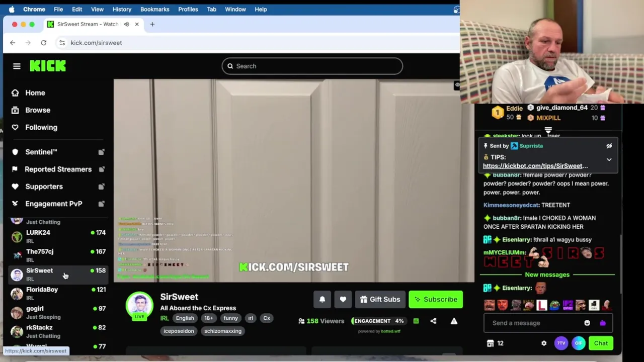Open chat settings gear
Screen dimensions: 644x362
543,343
